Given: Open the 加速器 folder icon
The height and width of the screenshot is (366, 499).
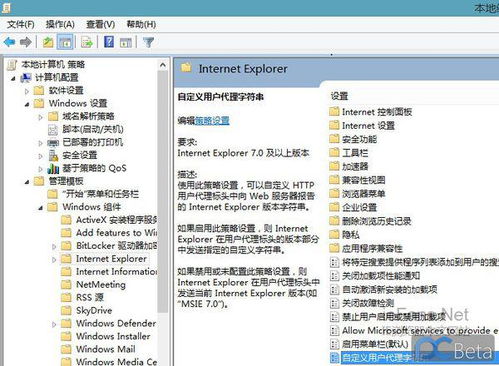Looking at the screenshot, I should [334, 166].
